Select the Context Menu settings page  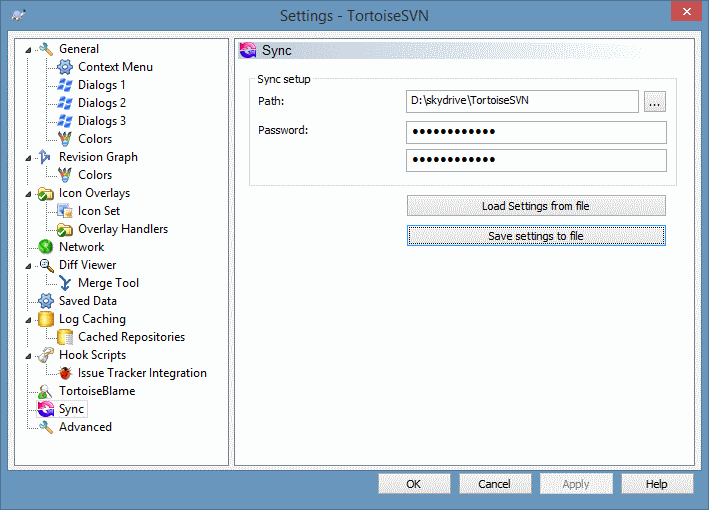(115, 67)
